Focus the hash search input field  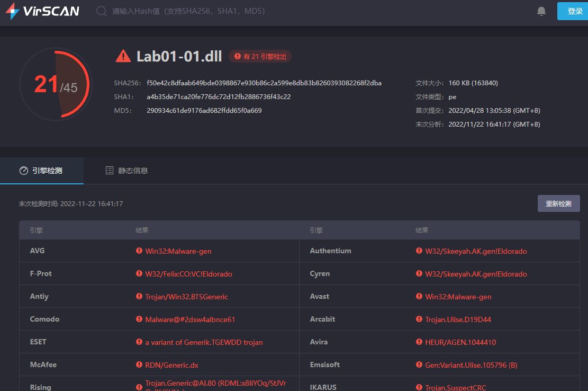pyautogui.click(x=188, y=11)
